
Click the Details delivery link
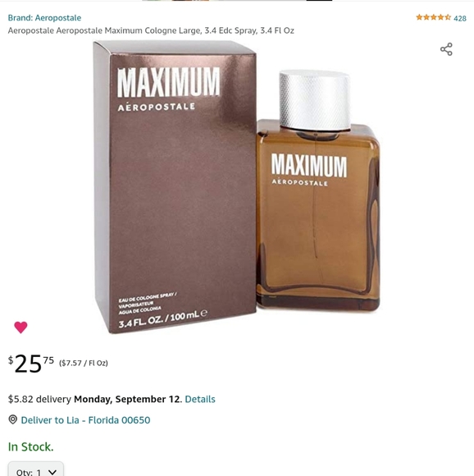tap(200, 399)
